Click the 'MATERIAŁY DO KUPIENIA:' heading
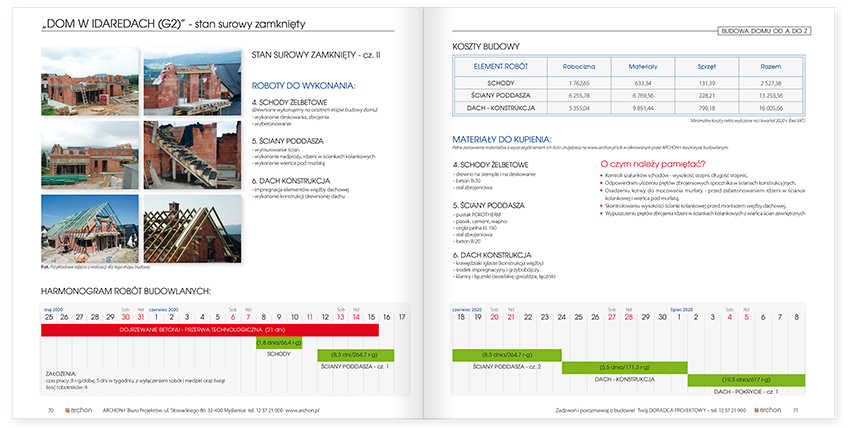Screen dimensions: 848x428 pyautogui.click(x=502, y=139)
